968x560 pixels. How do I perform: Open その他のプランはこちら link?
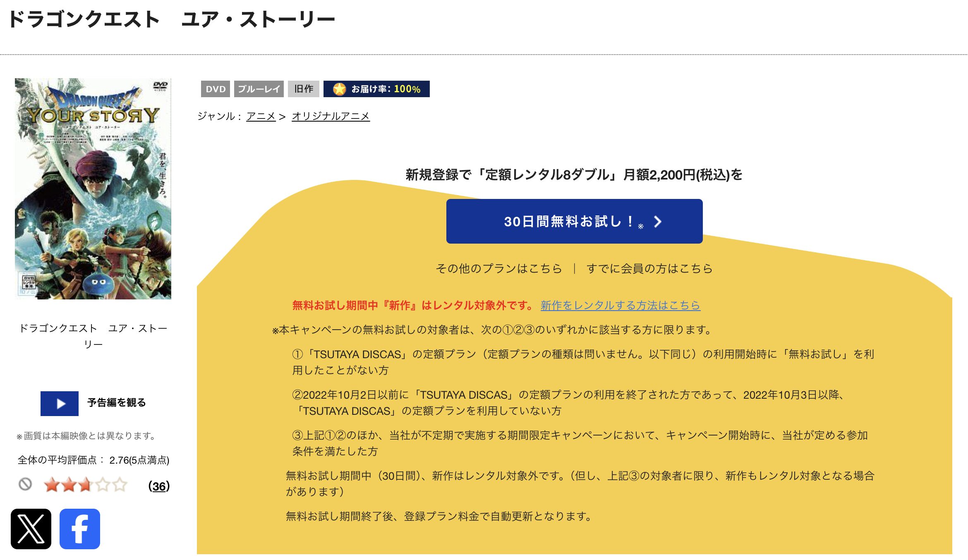click(x=499, y=268)
